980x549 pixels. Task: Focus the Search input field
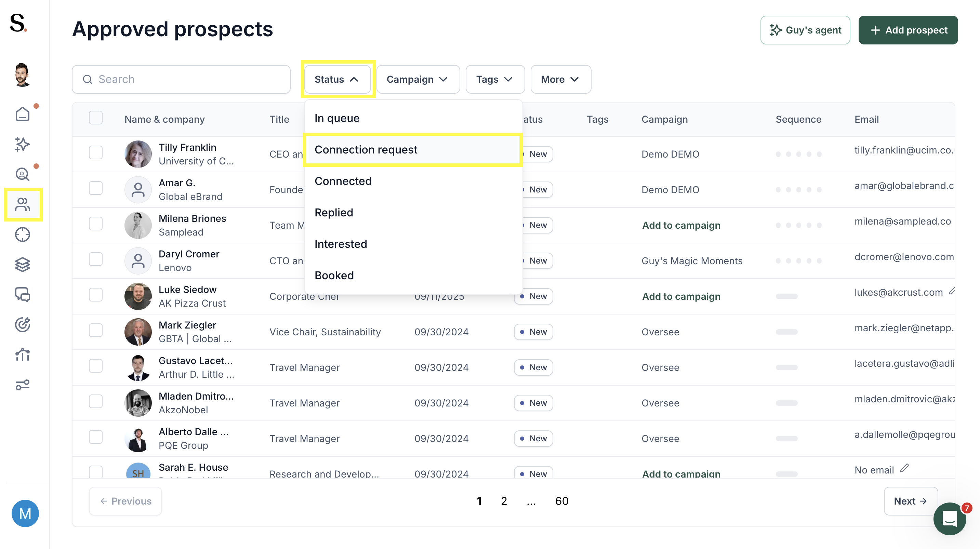[x=181, y=79]
